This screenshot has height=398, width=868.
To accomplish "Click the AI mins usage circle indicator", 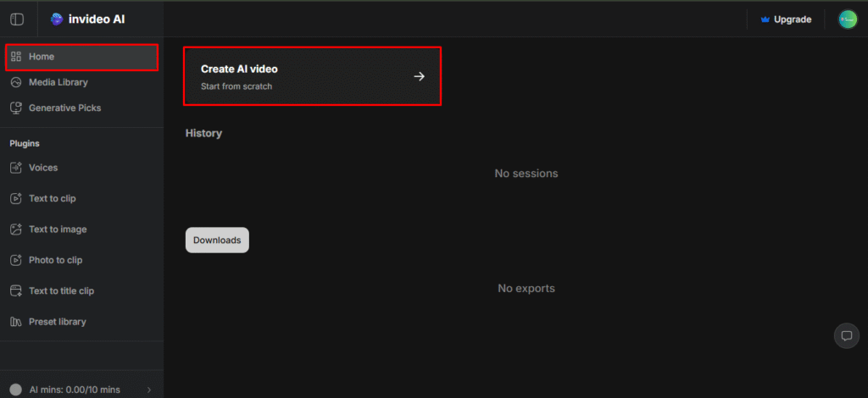I will coord(15,390).
